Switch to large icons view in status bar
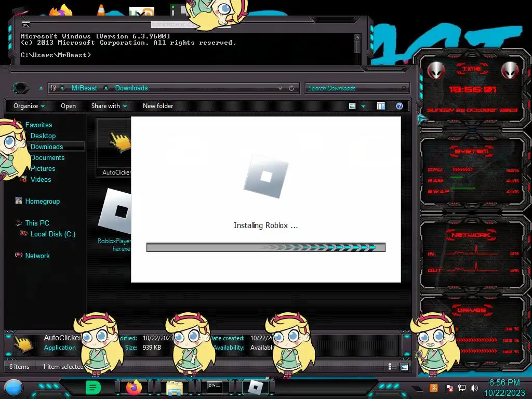The height and width of the screenshot is (399, 532). (x=404, y=367)
